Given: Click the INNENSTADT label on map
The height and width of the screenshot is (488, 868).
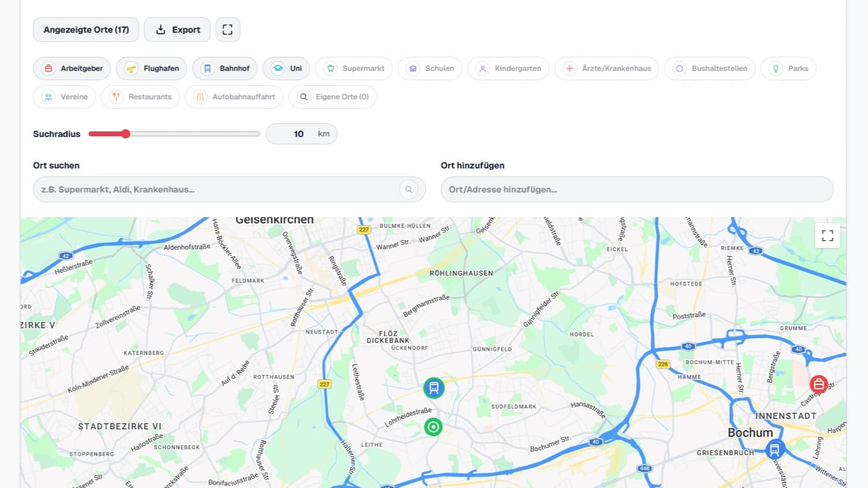Looking at the screenshot, I should click(x=786, y=416).
